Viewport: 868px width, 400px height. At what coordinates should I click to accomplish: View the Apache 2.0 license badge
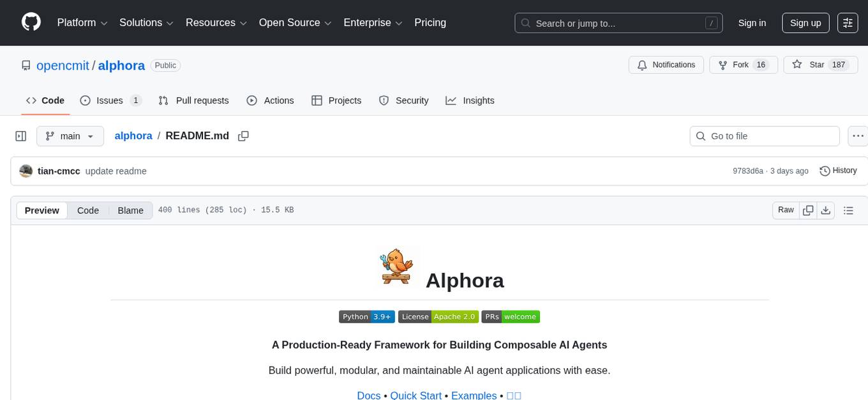[x=438, y=316]
